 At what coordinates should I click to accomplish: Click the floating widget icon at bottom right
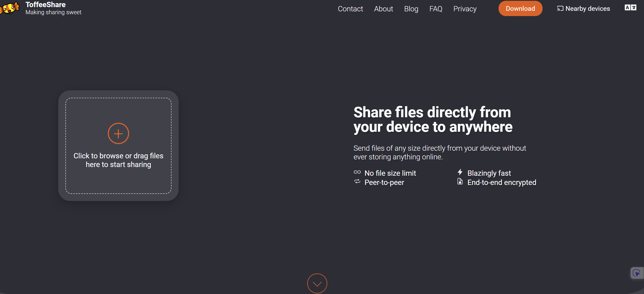(636, 273)
